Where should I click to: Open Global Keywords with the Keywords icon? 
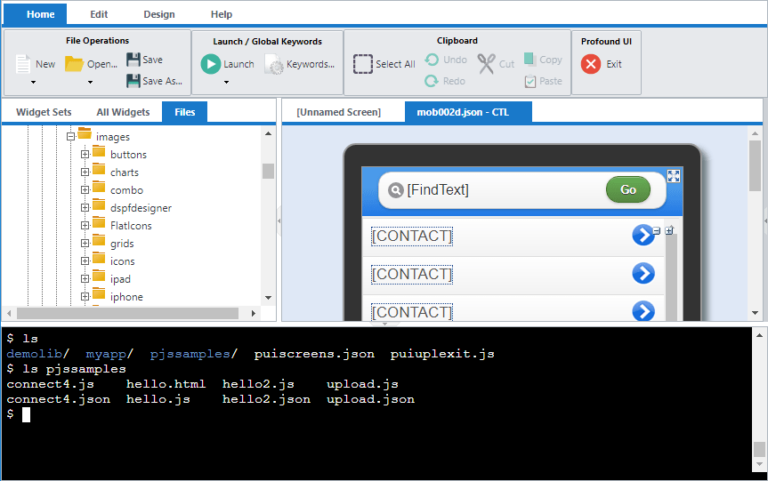pos(274,65)
